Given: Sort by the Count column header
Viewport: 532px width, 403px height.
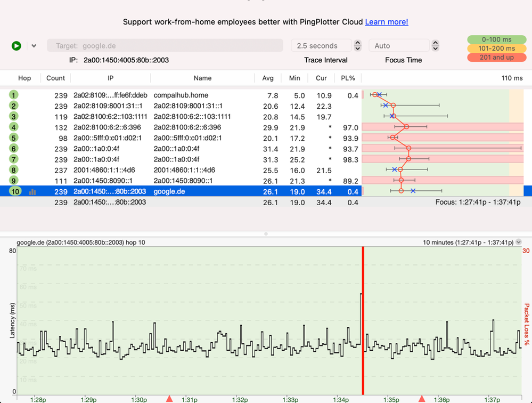Looking at the screenshot, I should click(55, 78).
